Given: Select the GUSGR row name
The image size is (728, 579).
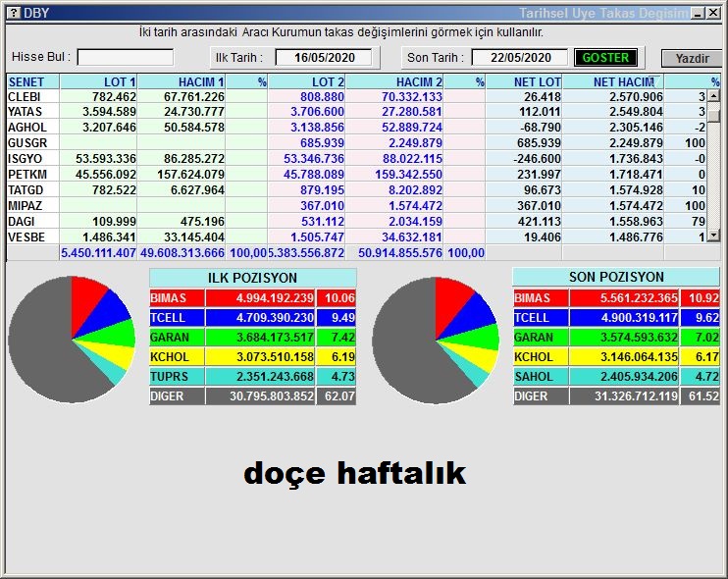Looking at the screenshot, I should [26, 143].
